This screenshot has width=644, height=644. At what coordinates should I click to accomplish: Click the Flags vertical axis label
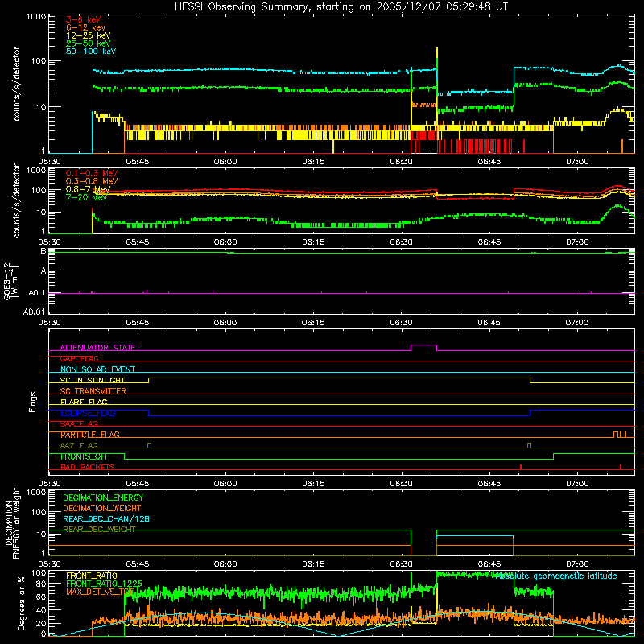(33, 402)
